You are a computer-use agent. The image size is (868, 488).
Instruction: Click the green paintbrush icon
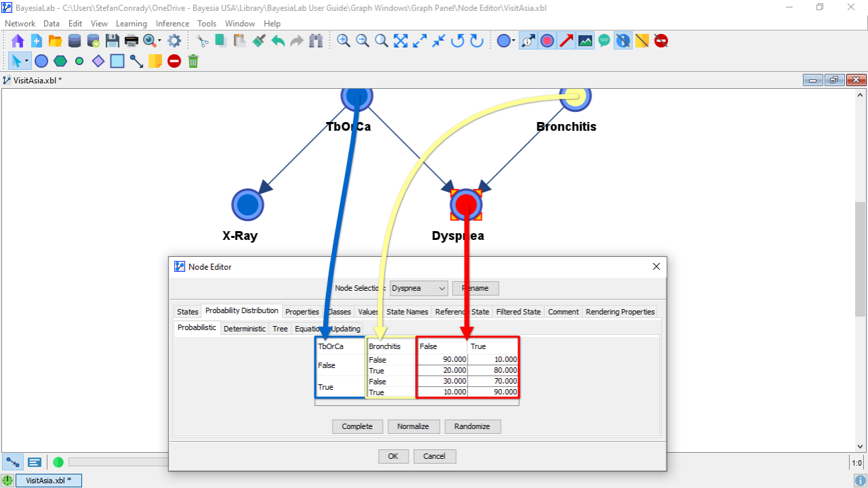pos(259,41)
